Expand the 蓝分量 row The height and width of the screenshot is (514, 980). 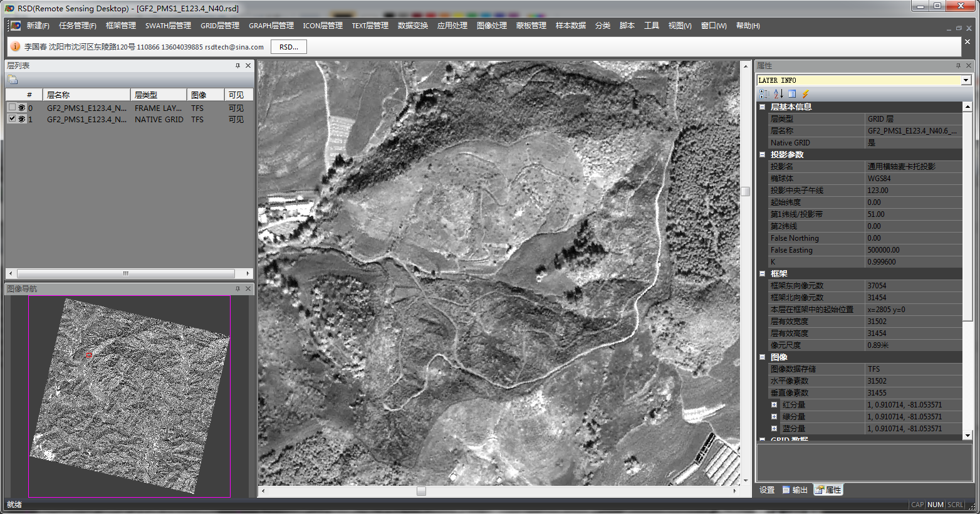pyautogui.click(x=774, y=429)
